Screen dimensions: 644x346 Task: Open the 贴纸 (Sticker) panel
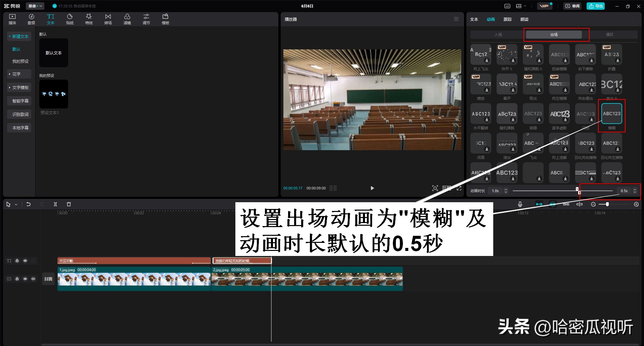tap(70, 19)
